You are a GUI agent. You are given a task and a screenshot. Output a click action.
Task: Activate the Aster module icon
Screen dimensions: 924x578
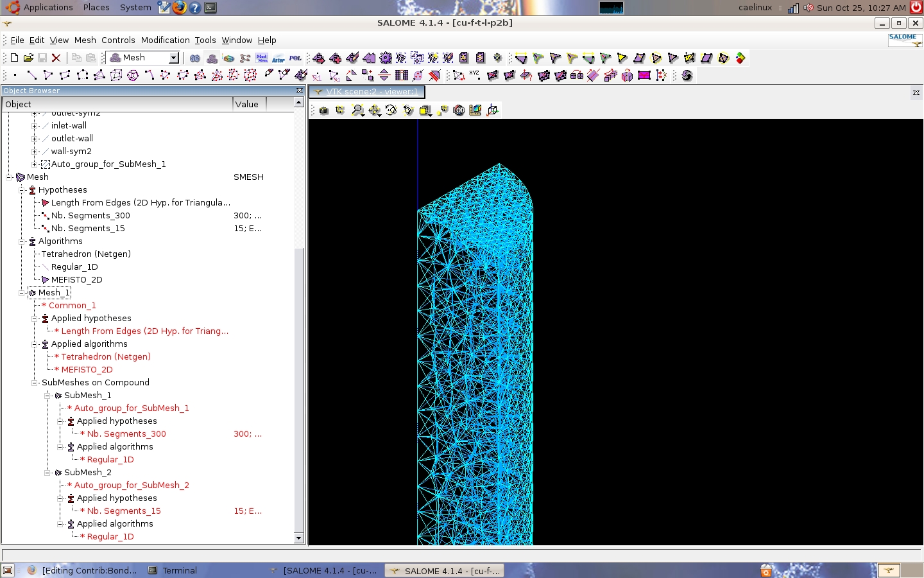278,58
